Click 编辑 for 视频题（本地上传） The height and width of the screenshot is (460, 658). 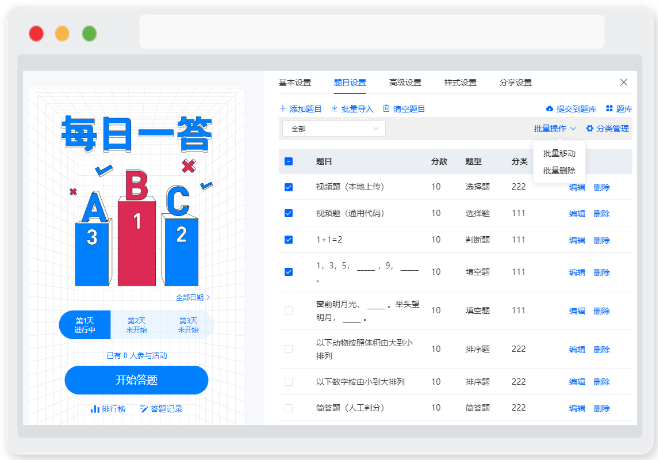point(577,188)
